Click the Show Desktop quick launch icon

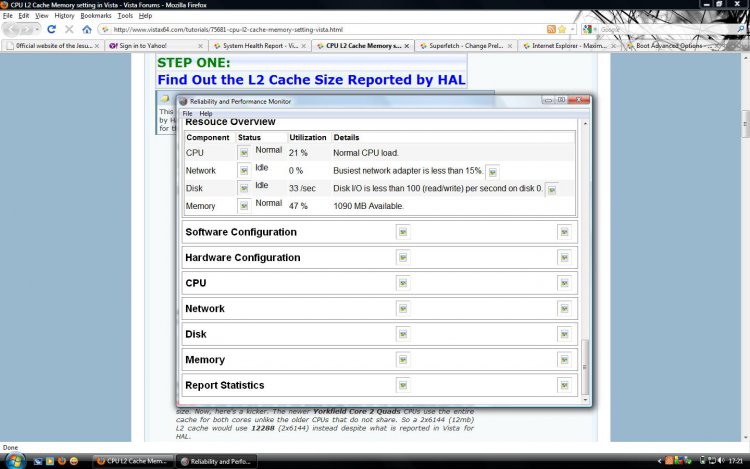tap(38, 461)
